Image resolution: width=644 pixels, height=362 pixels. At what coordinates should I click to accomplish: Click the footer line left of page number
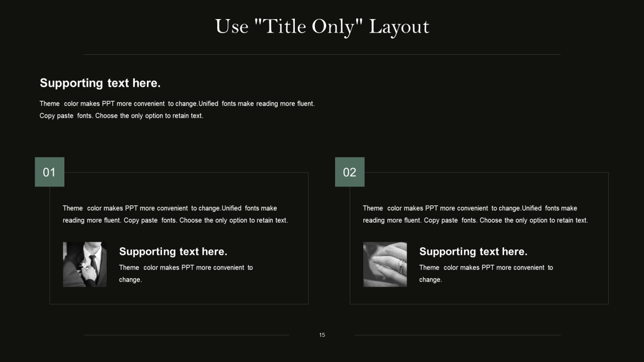[x=186, y=335]
